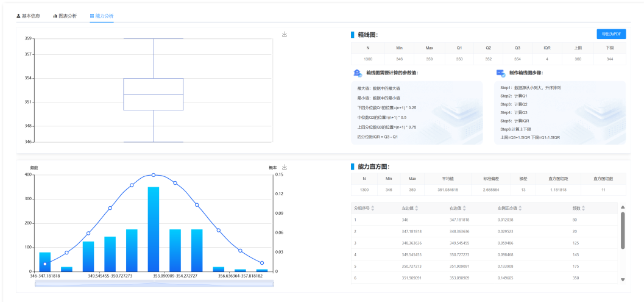644x302 pixels.
Task: Click the Step1 sorting instruction text
Action: [531, 88]
